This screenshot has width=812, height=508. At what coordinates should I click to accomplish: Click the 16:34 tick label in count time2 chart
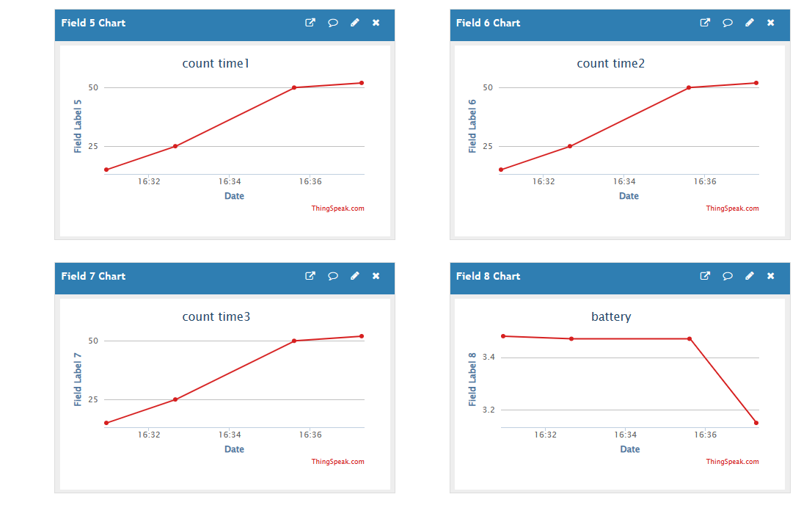(x=624, y=181)
